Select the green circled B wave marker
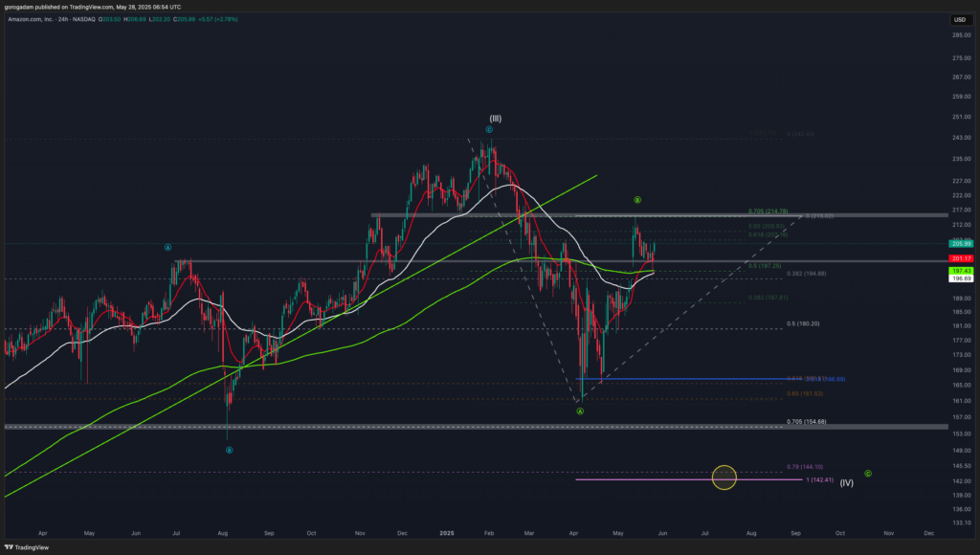The width and height of the screenshot is (980, 555). tap(636, 200)
